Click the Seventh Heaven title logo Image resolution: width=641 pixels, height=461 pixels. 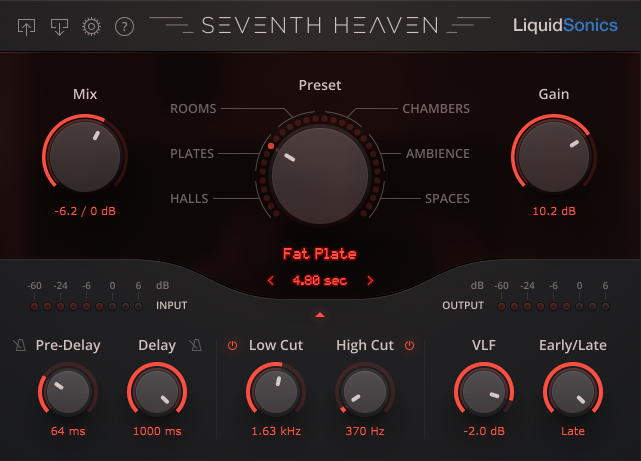point(320,25)
